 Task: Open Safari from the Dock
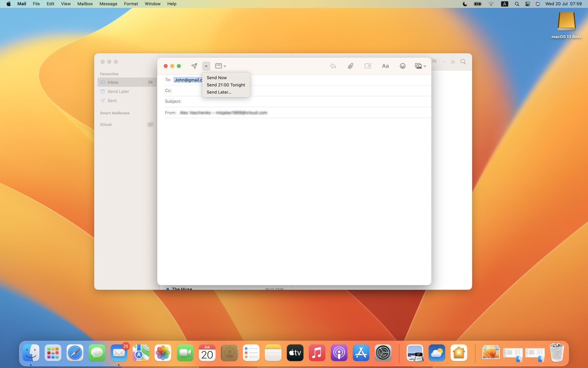[x=75, y=353]
